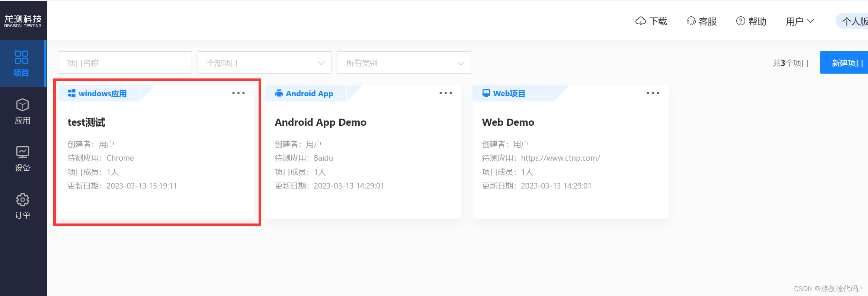Click the Windows logo icon on windows应用 tag
This screenshot has width=868, height=296.
click(71, 93)
